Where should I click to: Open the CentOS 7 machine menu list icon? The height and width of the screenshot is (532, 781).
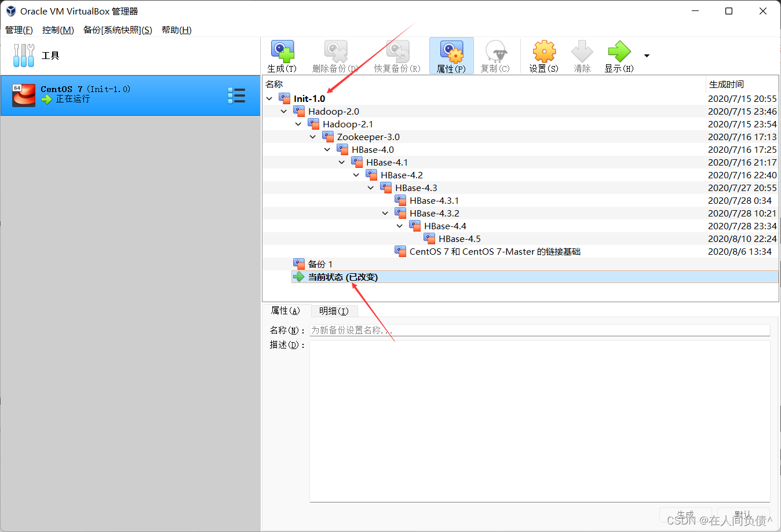[236, 96]
